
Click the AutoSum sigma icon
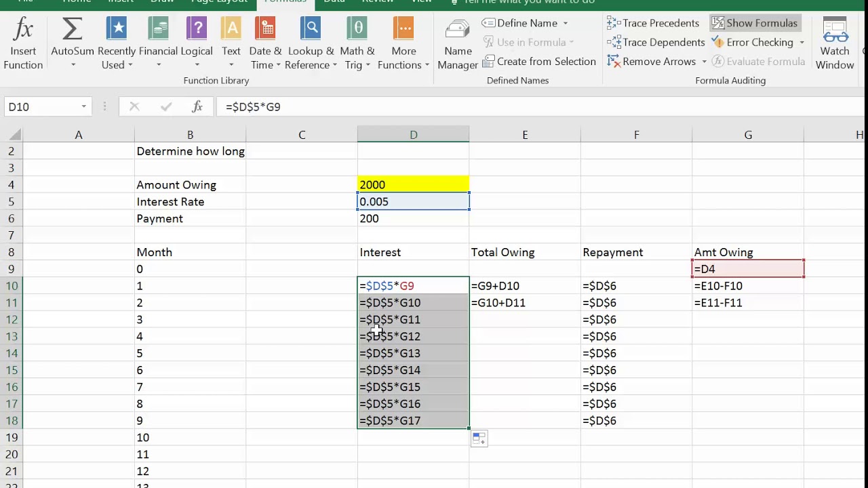click(x=73, y=30)
